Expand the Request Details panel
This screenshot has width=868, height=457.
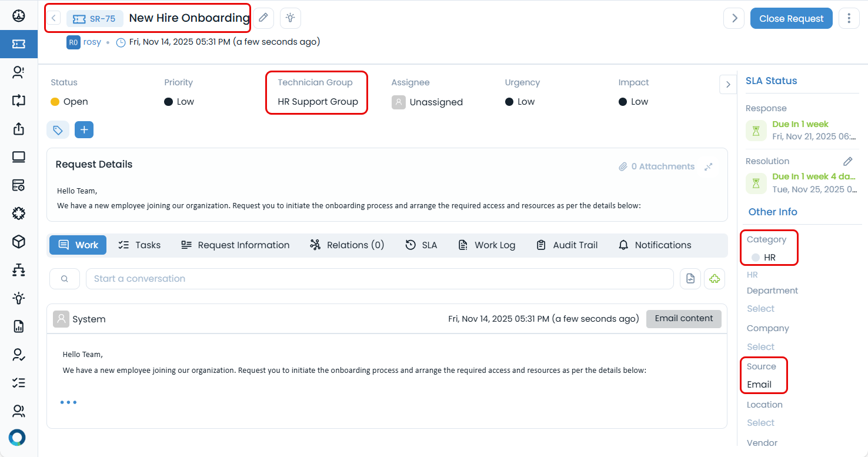pyautogui.click(x=709, y=166)
